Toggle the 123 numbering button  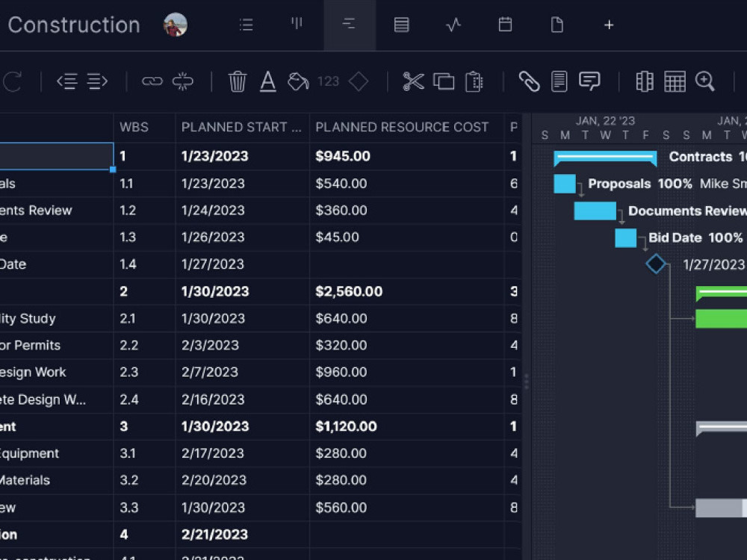point(328,81)
